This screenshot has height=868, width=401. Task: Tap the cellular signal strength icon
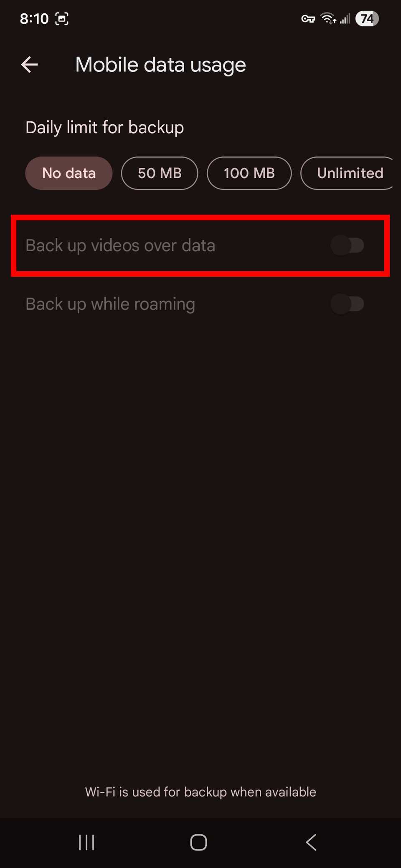345,19
